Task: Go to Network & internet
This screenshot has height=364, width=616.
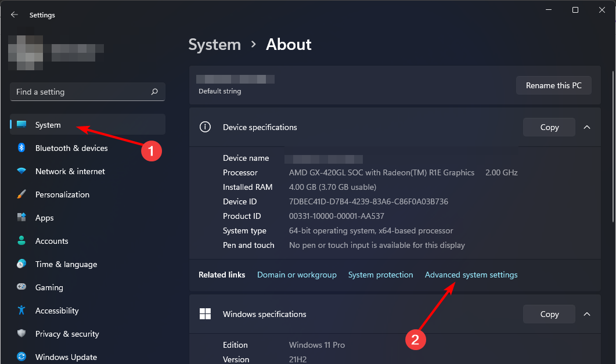Action: (88, 171)
